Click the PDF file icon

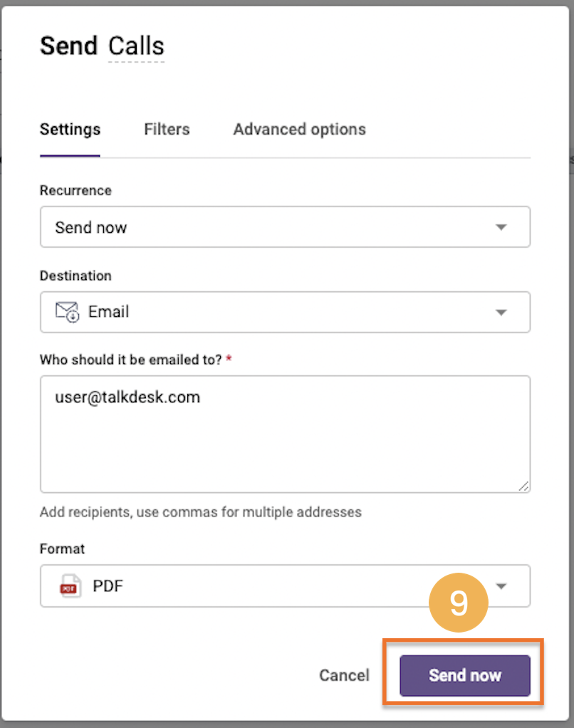pyautogui.click(x=70, y=586)
